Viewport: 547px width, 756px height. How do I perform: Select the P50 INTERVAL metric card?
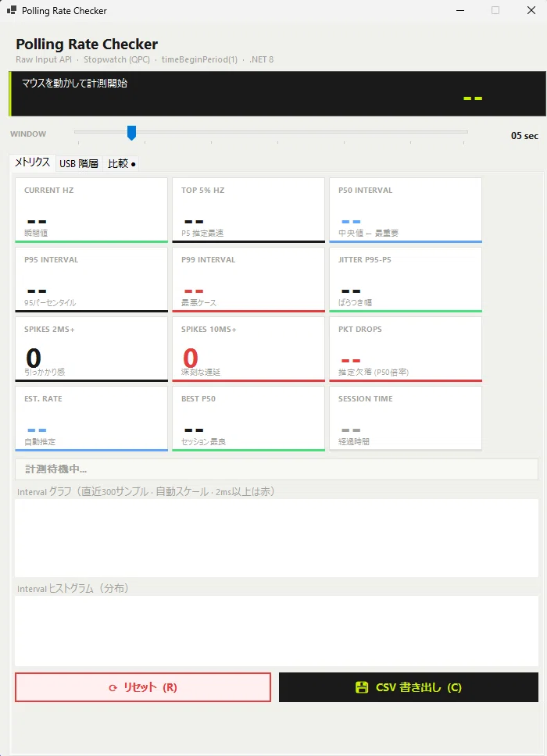click(406, 210)
